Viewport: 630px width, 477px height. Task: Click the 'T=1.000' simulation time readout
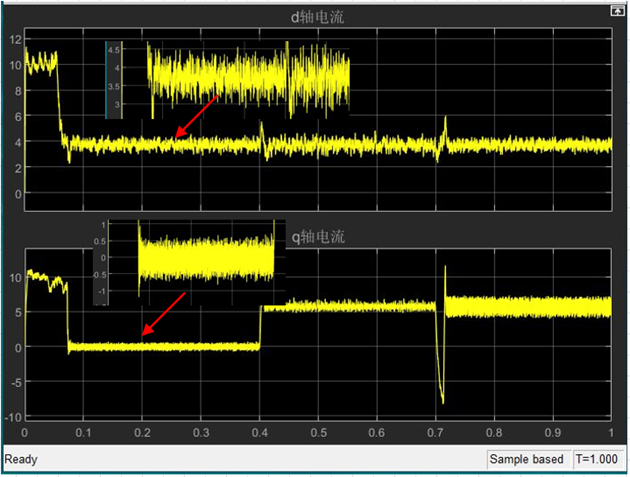[596, 459]
